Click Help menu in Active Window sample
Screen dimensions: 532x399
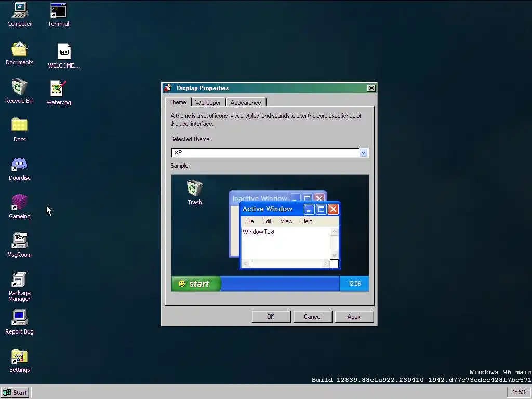pos(307,221)
